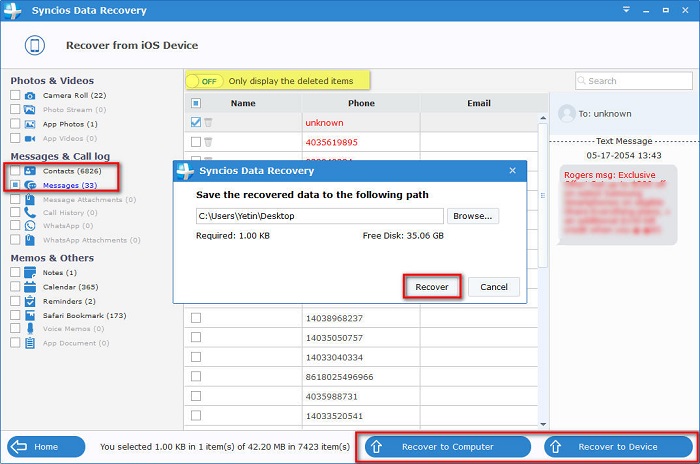Image resolution: width=700 pixels, height=464 pixels.
Task: Sort by the Name column header
Action: pyautogui.click(x=243, y=103)
